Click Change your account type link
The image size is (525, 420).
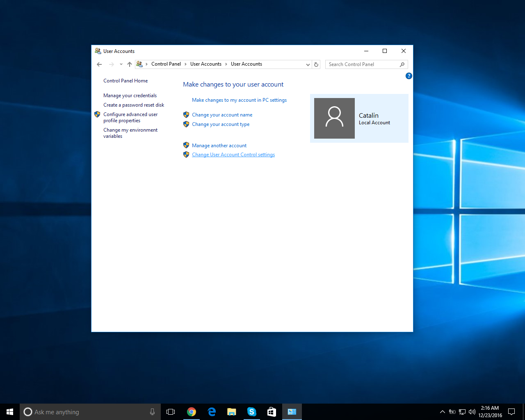221,124
